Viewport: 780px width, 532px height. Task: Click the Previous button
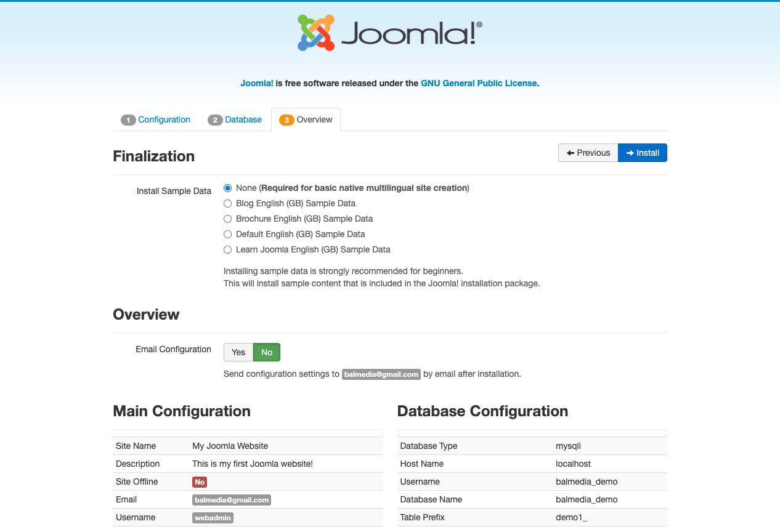(x=588, y=153)
